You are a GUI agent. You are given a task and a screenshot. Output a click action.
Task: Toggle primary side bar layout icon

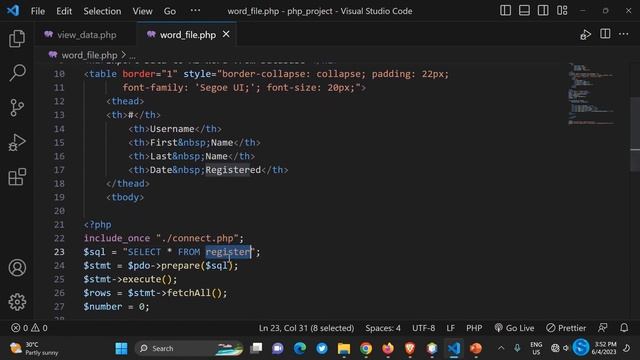pos(505,11)
